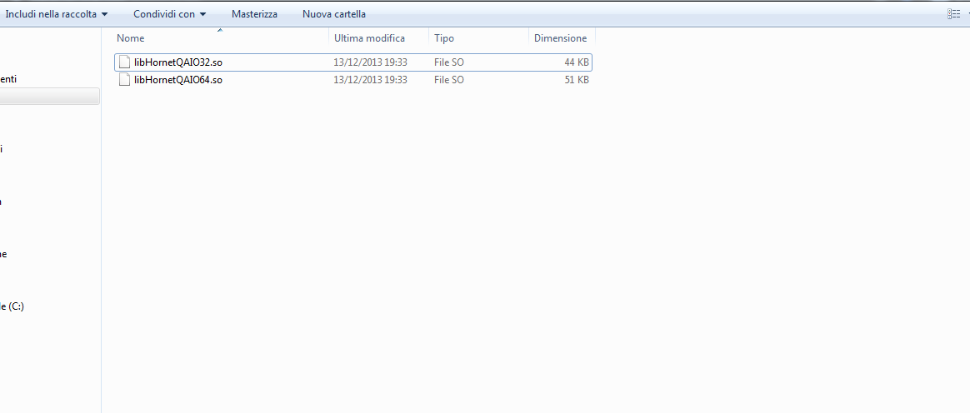Open the (C:) drive in navigation pane

coord(12,306)
